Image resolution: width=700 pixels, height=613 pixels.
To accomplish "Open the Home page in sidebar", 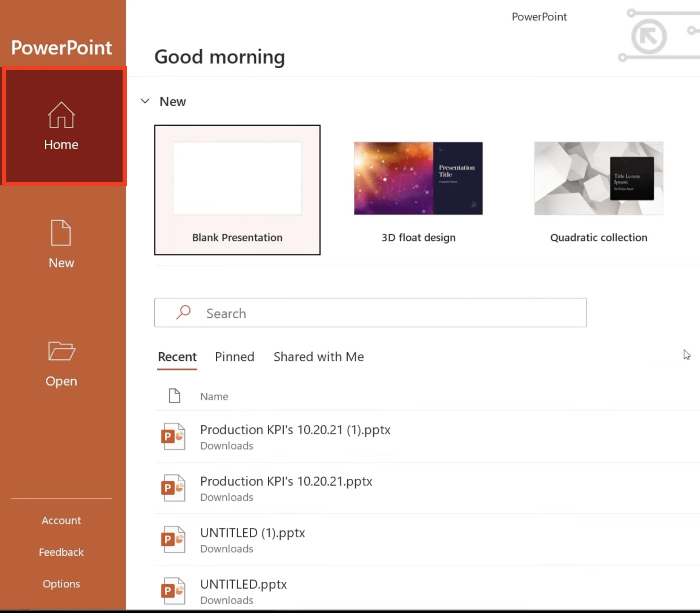I will [x=63, y=126].
